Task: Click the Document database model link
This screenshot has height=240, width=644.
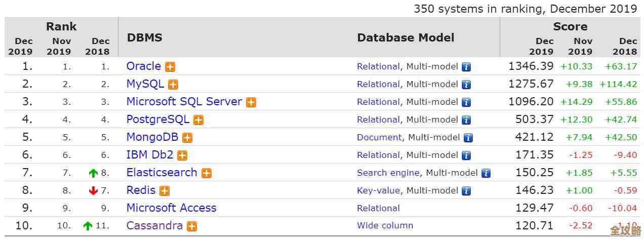Action: point(379,137)
